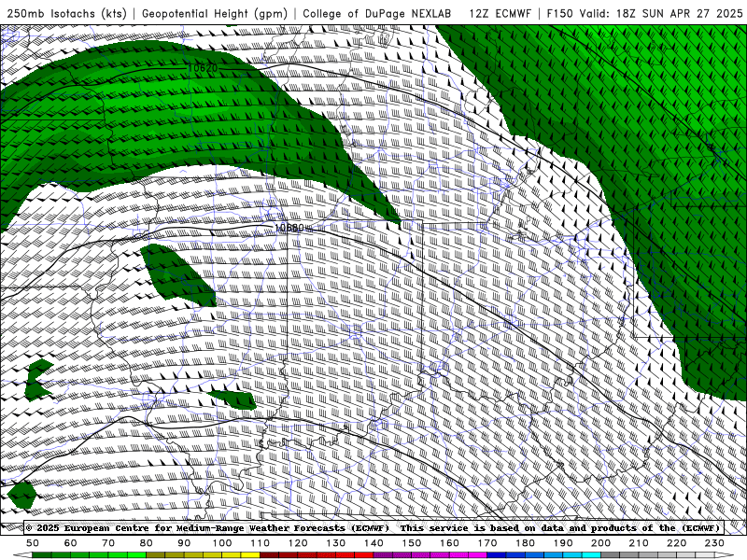
Task: Click the legend value 80
Action: coord(147,543)
